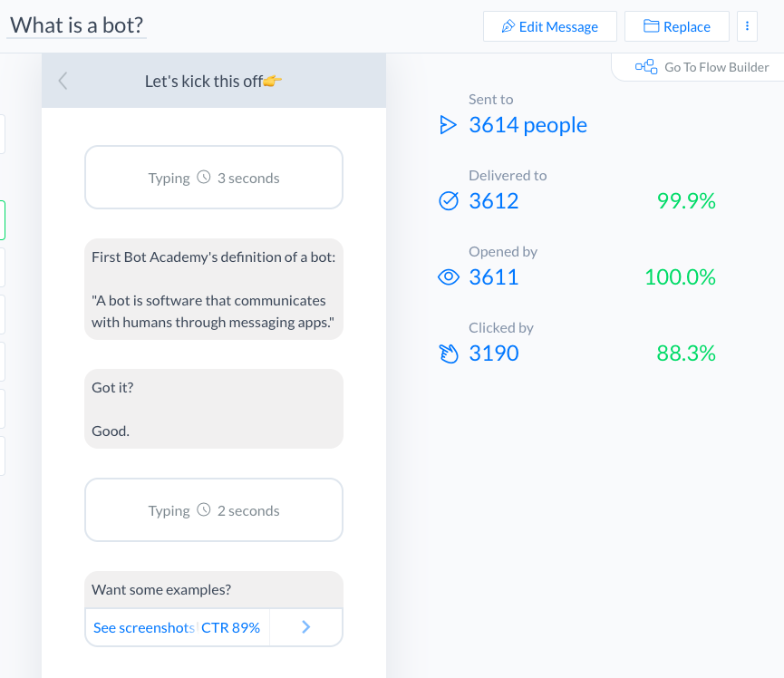
Task: Click the bot definition message bubble
Action: coord(214,289)
